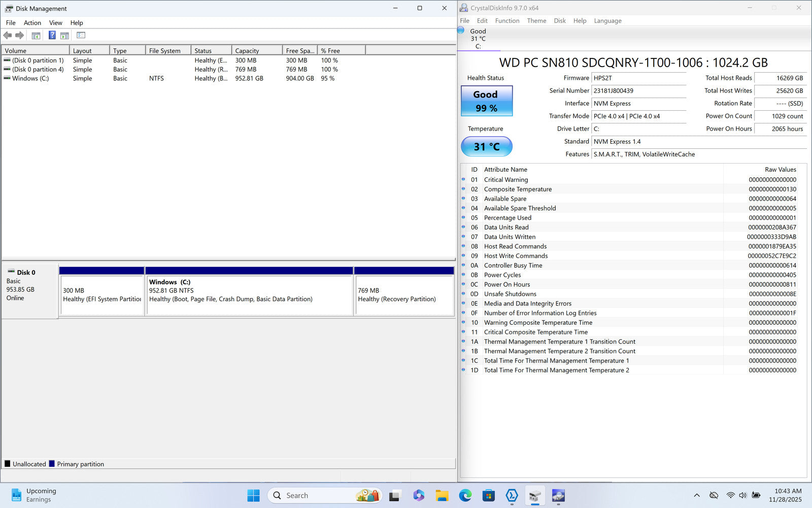
Task: Launch Microsoft Store from the taskbar
Action: click(x=488, y=495)
